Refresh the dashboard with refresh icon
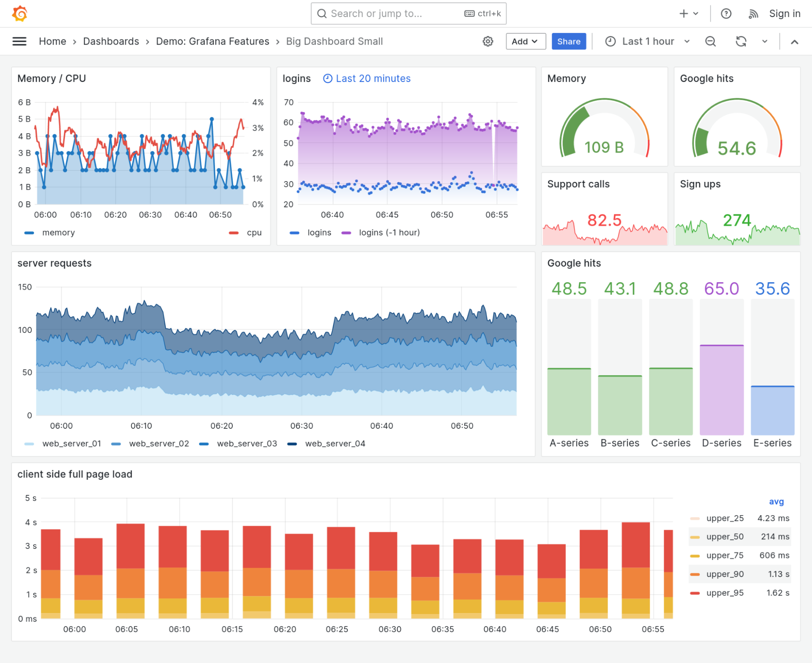The height and width of the screenshot is (663, 812). 741,41
